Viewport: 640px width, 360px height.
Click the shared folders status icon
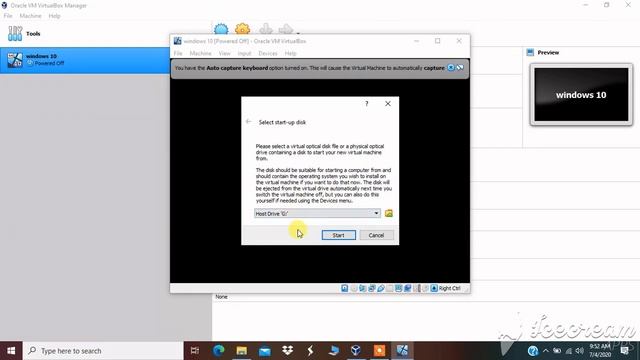(389, 288)
